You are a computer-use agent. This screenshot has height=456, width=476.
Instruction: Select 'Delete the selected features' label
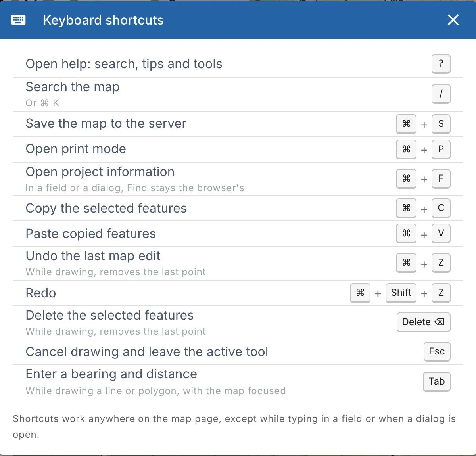click(110, 316)
